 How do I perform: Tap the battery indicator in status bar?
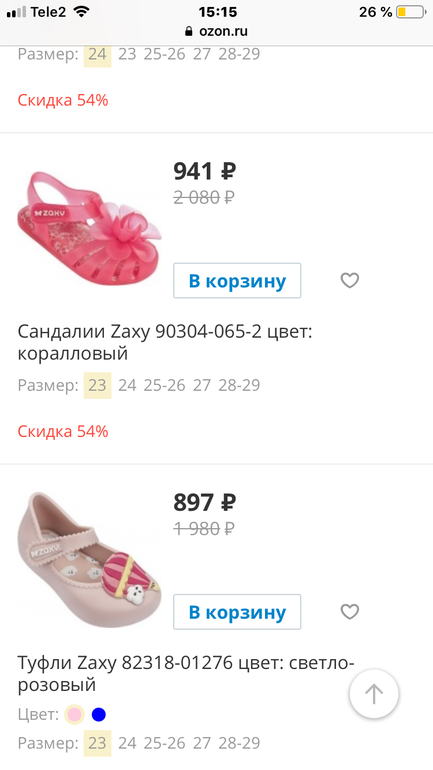point(411,12)
